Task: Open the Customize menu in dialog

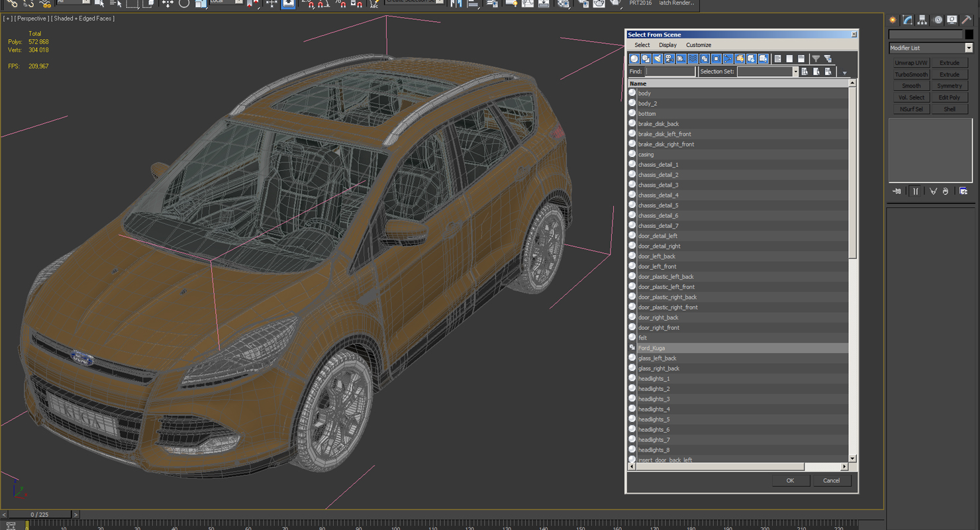Action: tap(699, 45)
